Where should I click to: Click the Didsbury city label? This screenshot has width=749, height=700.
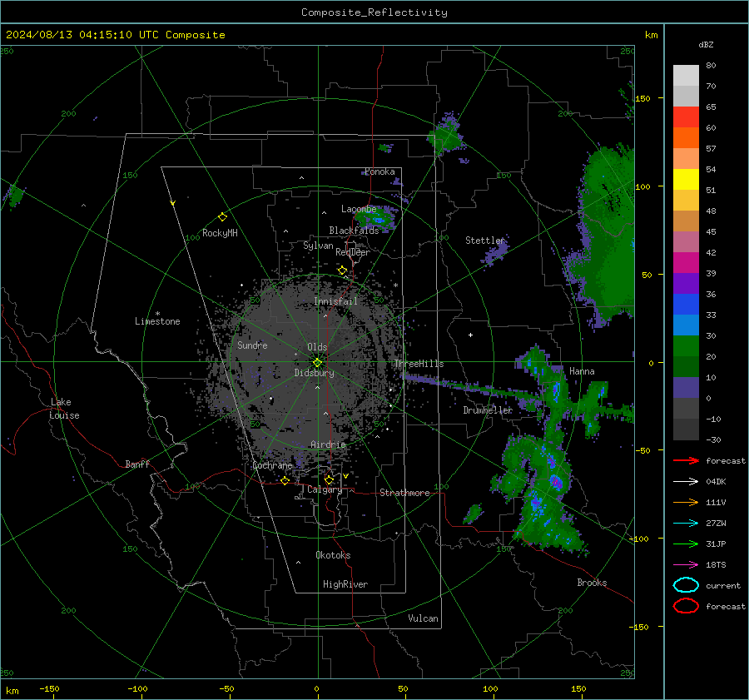pyautogui.click(x=314, y=373)
